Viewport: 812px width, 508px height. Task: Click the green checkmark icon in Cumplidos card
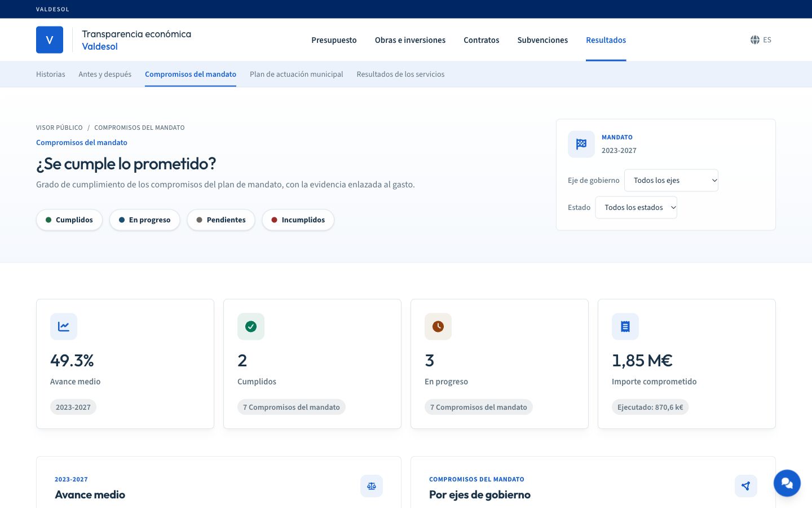click(x=251, y=326)
